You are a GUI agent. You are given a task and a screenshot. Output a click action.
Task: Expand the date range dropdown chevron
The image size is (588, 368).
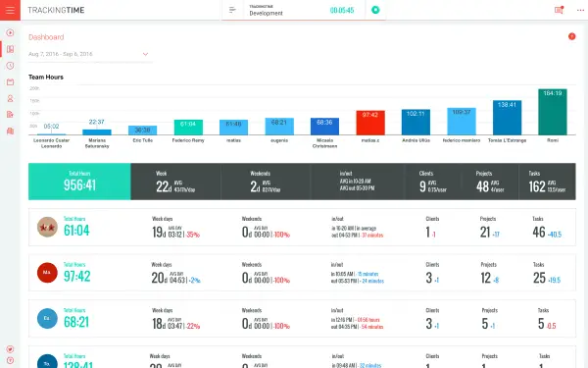(145, 54)
